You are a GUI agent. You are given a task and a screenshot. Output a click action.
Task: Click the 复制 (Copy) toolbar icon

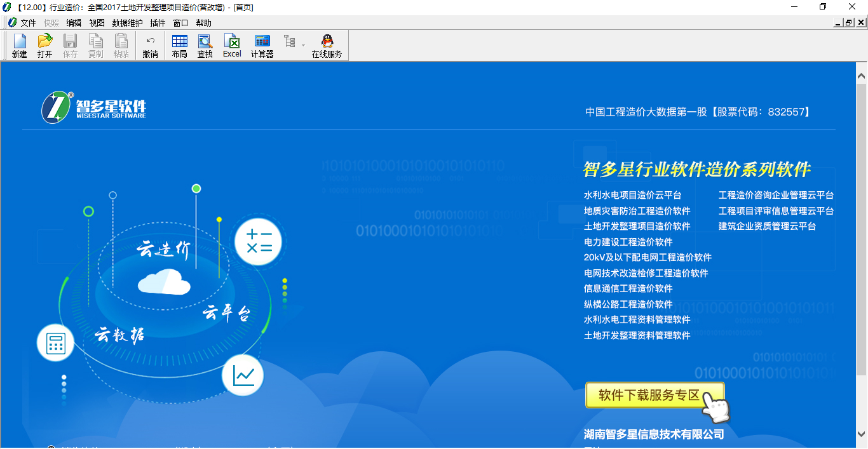[x=95, y=46]
